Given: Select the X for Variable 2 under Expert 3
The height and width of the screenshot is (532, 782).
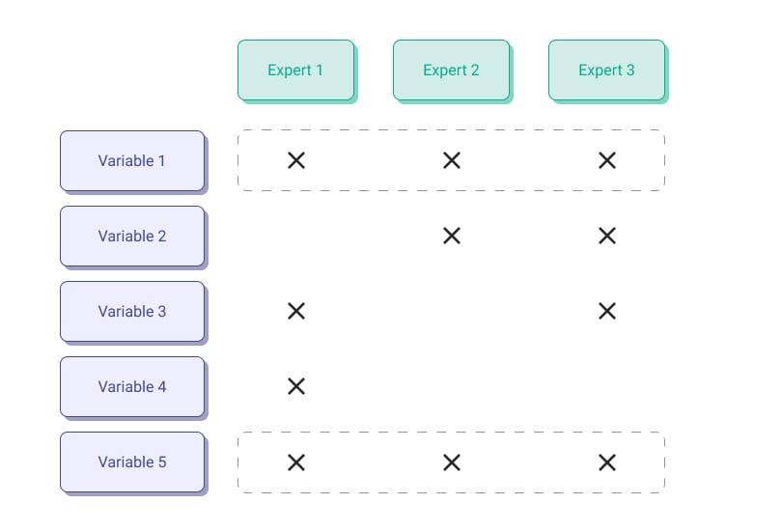Looking at the screenshot, I should (607, 236).
